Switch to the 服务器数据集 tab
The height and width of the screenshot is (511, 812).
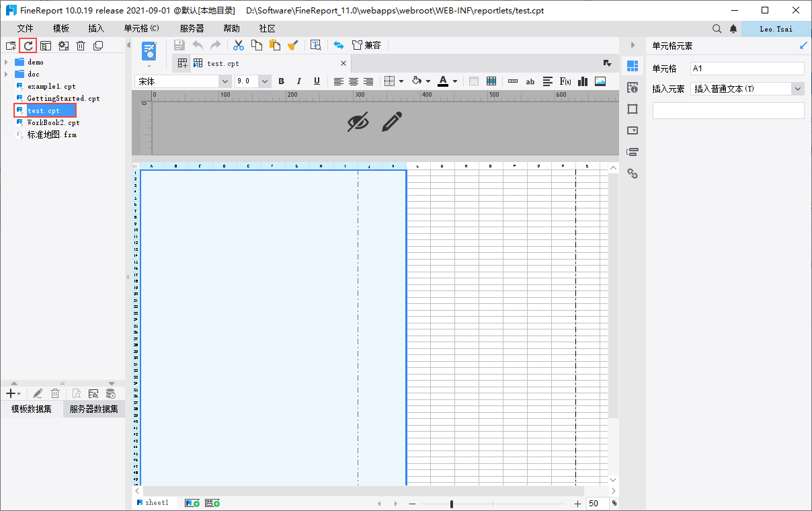(93, 409)
